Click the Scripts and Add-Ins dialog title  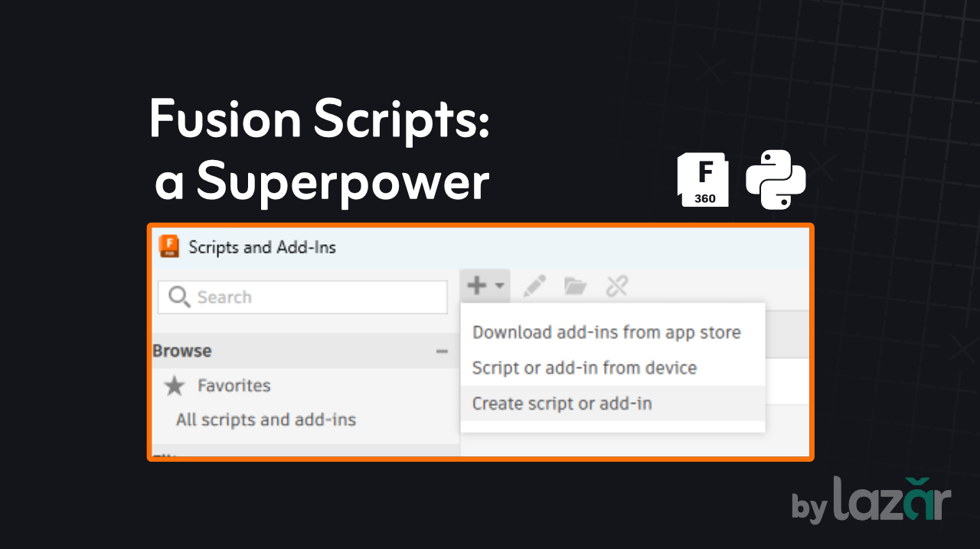[262, 247]
